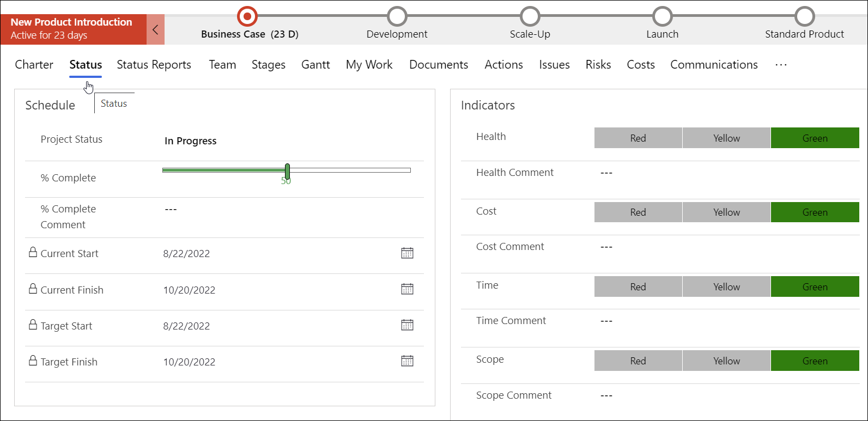The image size is (868, 421).
Task: Click the Business Case stage circle
Action: click(247, 16)
